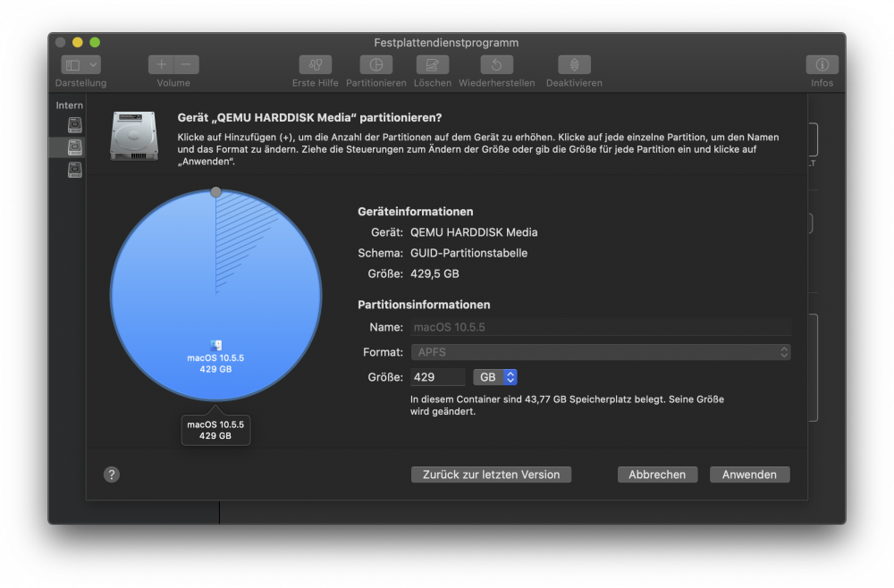Open the Darstellung sidebar view icon
This screenshot has height=588, width=894.
click(73, 65)
